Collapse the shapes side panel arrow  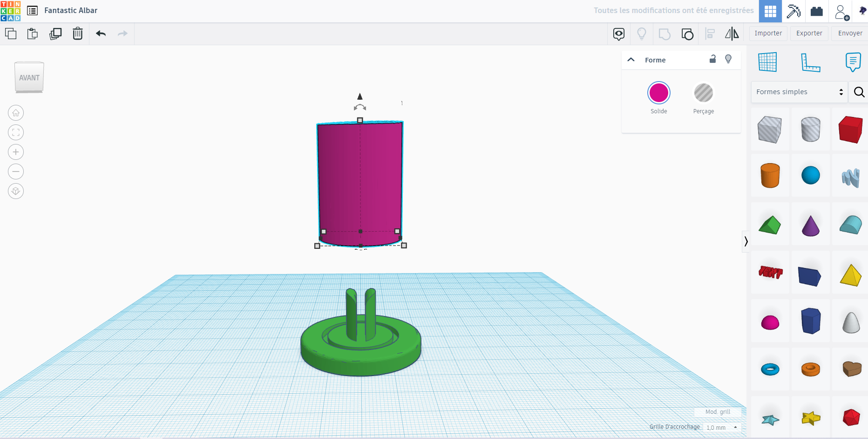click(x=746, y=241)
